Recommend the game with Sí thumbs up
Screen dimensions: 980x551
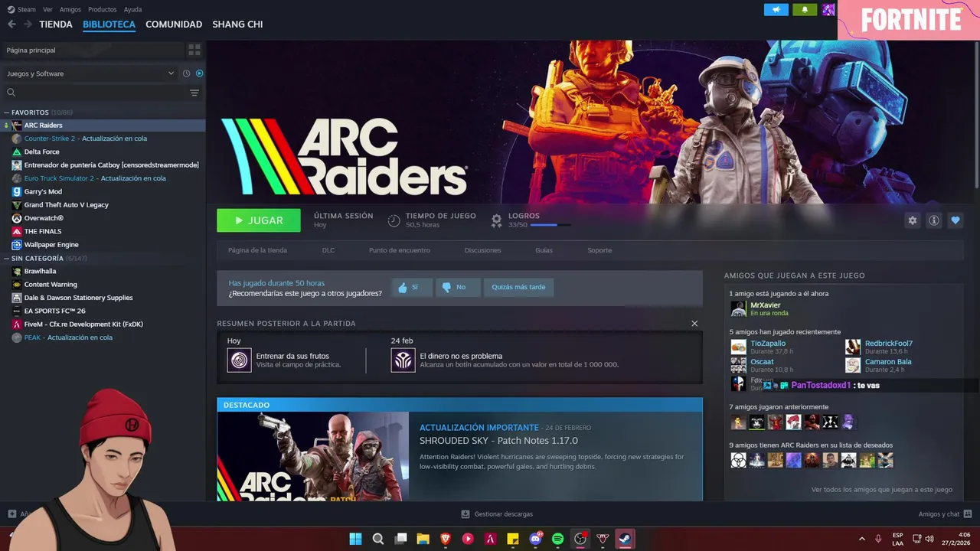412,287
